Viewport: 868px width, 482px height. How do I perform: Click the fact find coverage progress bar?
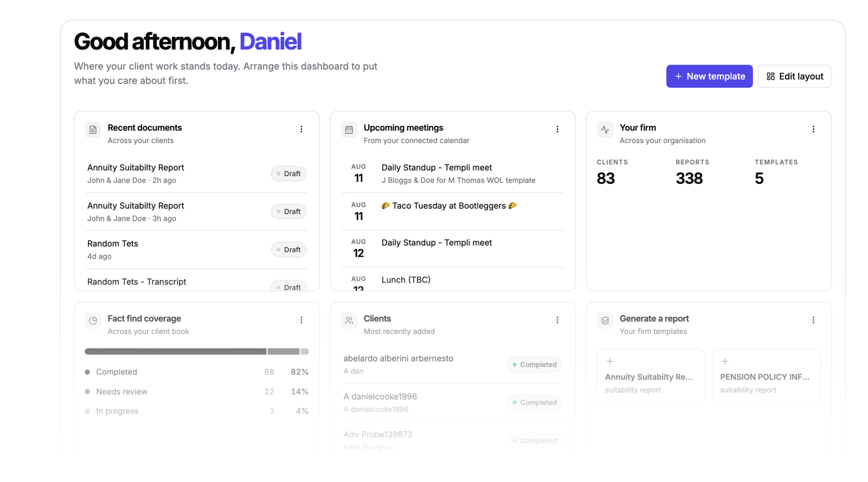(197, 351)
